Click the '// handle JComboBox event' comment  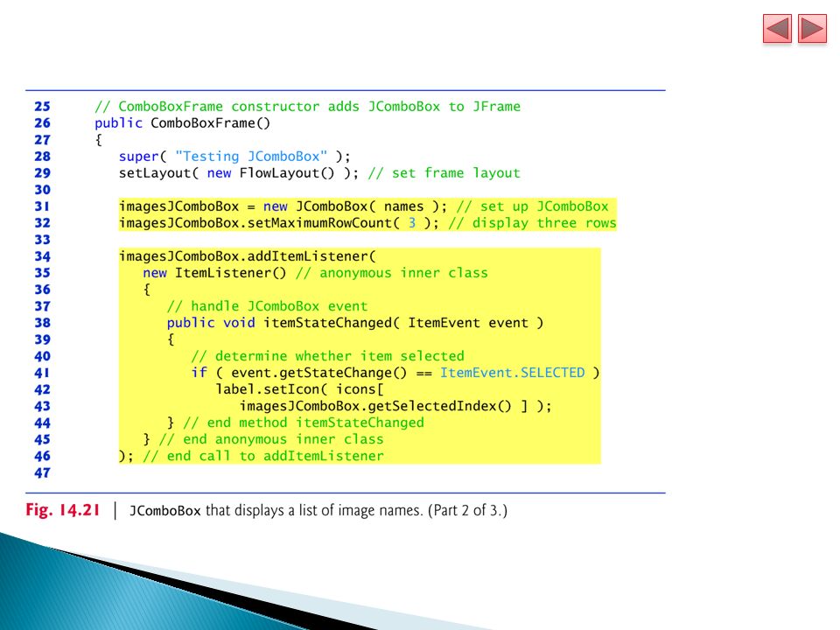(268, 306)
